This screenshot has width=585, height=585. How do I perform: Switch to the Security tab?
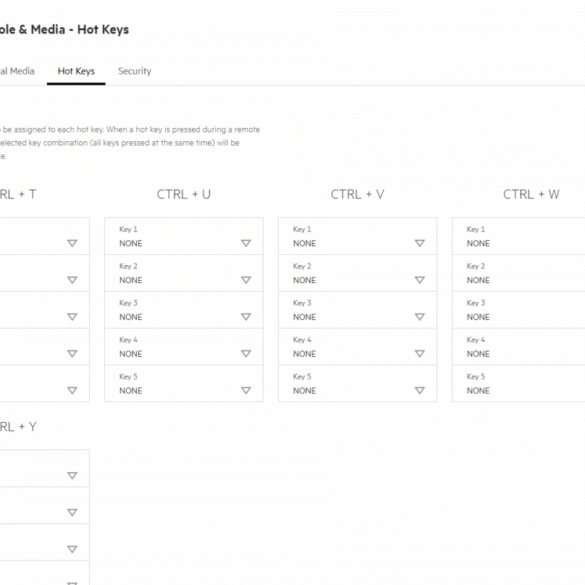click(134, 71)
